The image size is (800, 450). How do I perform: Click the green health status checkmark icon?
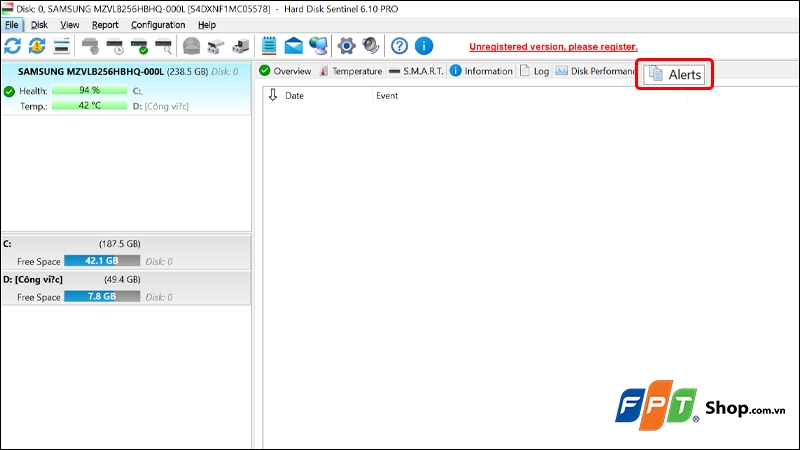point(9,91)
